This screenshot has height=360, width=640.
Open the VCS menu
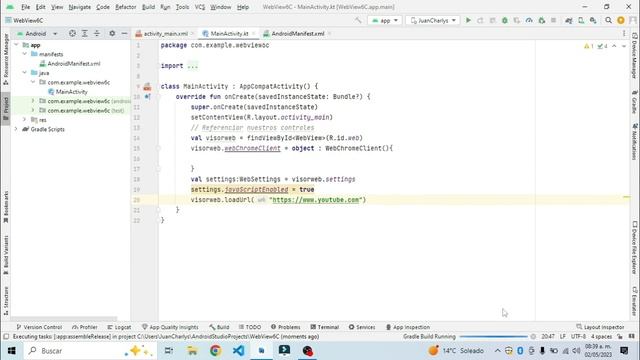point(200,7)
